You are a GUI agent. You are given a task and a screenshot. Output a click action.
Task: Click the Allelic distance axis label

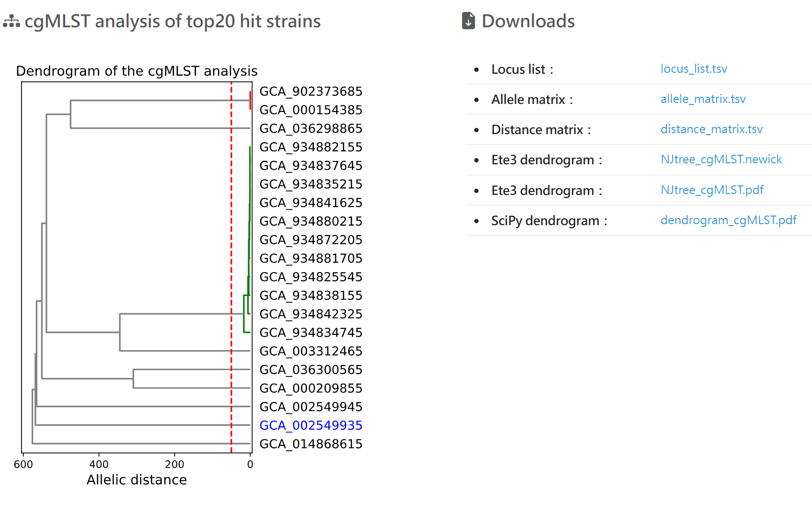[x=137, y=479]
